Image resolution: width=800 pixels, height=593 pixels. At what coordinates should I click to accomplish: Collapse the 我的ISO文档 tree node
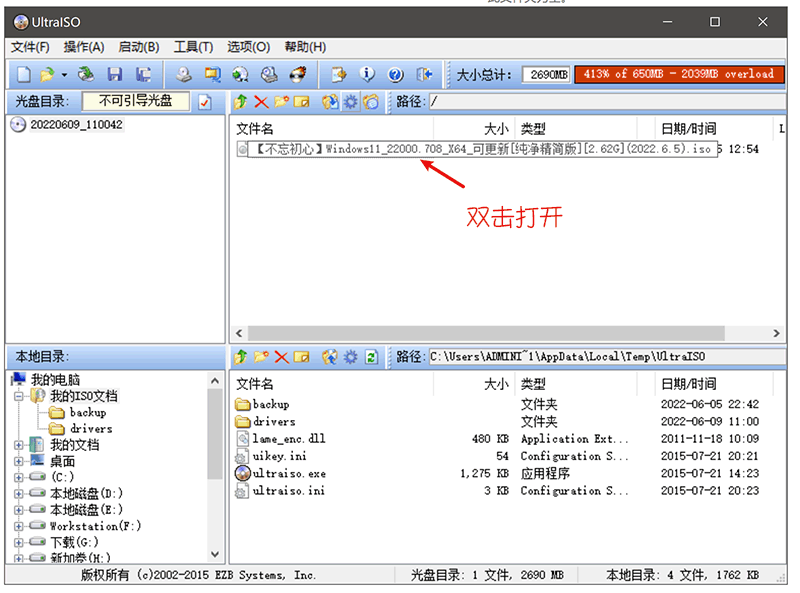(21, 396)
